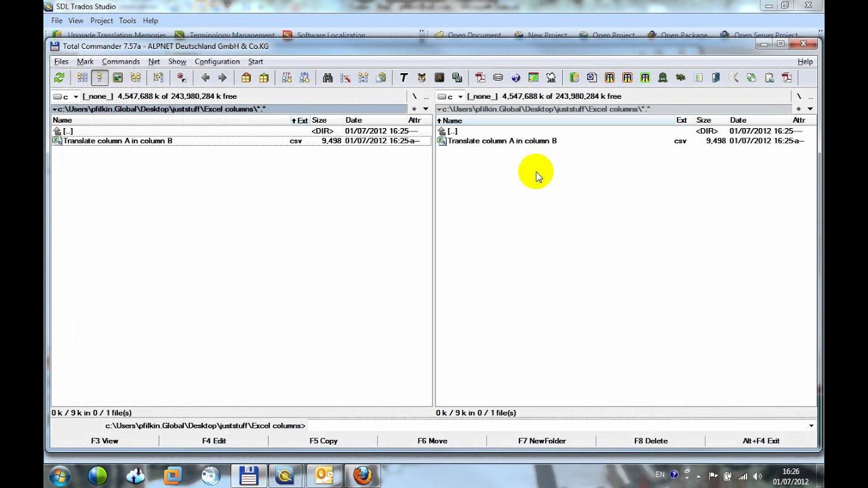The width and height of the screenshot is (868, 488).
Task: Open the Files menu
Action: 61,62
